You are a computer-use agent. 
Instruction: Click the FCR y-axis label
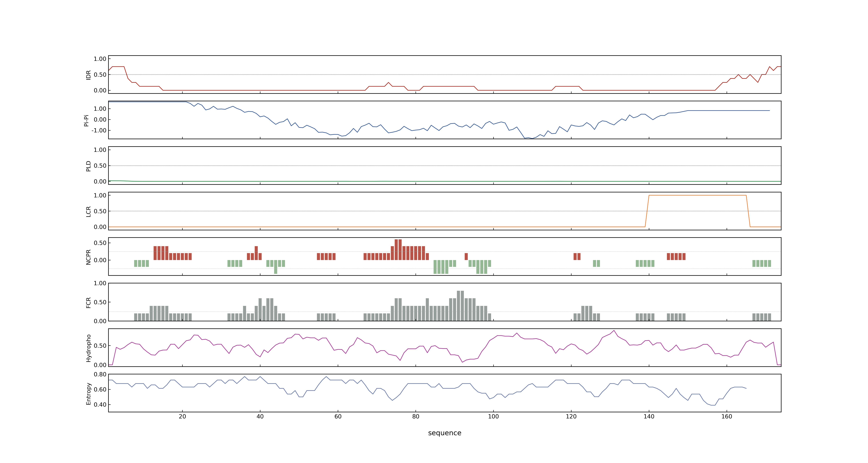point(88,302)
